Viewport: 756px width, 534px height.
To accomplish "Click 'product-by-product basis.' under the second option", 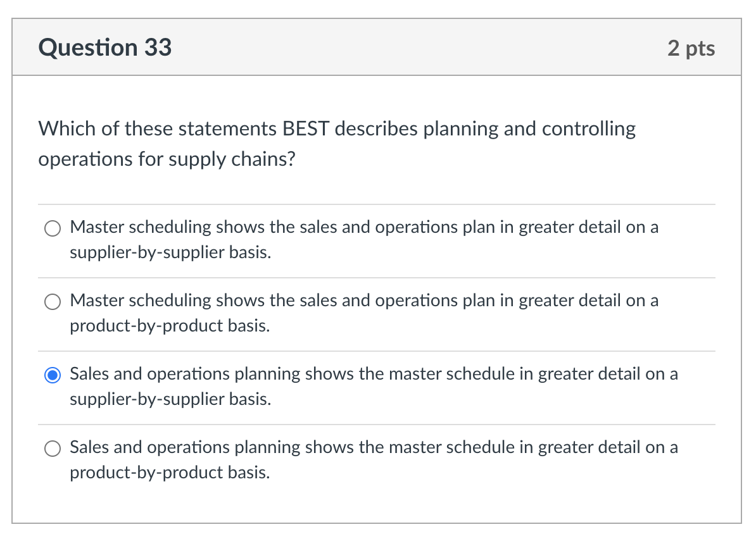I will tap(169, 326).
